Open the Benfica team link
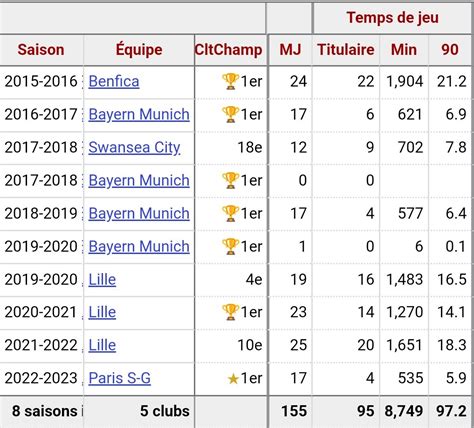Screen dimensions: 474x428 [x=114, y=82]
